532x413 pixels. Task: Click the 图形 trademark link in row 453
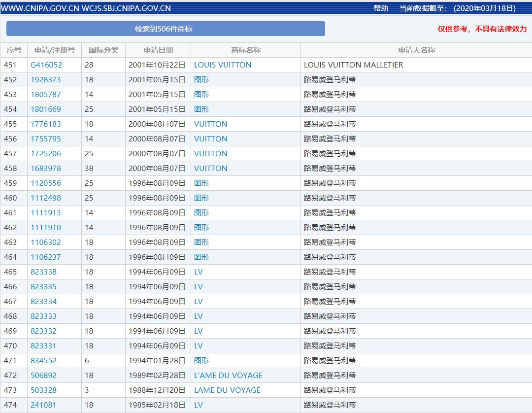coord(201,95)
